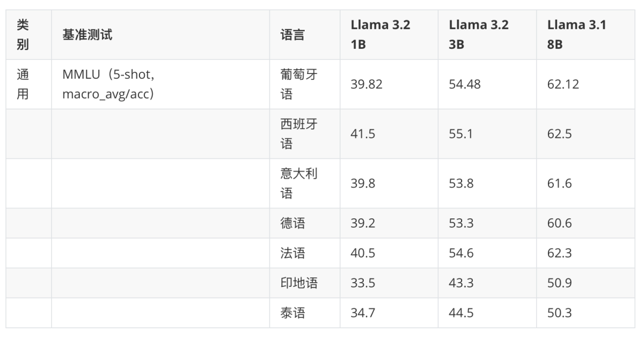Select the 50.3 Thai score
Image resolution: width=644 pixels, height=340 pixels.
559,313
